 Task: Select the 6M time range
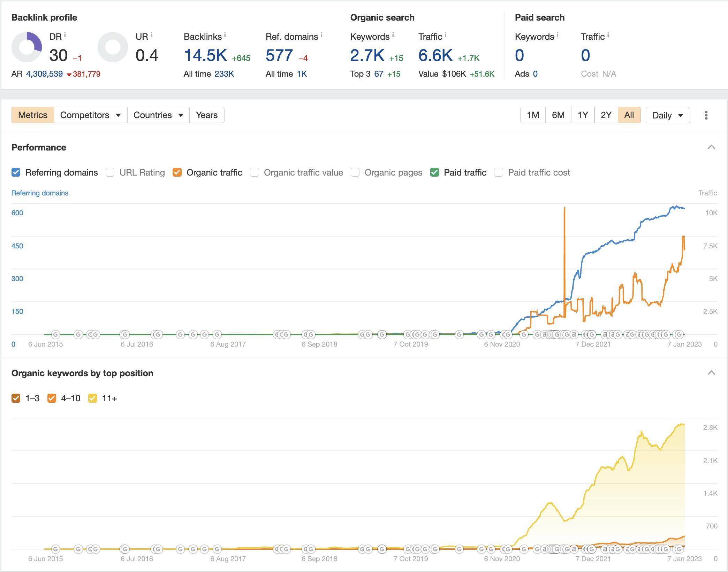(x=558, y=115)
